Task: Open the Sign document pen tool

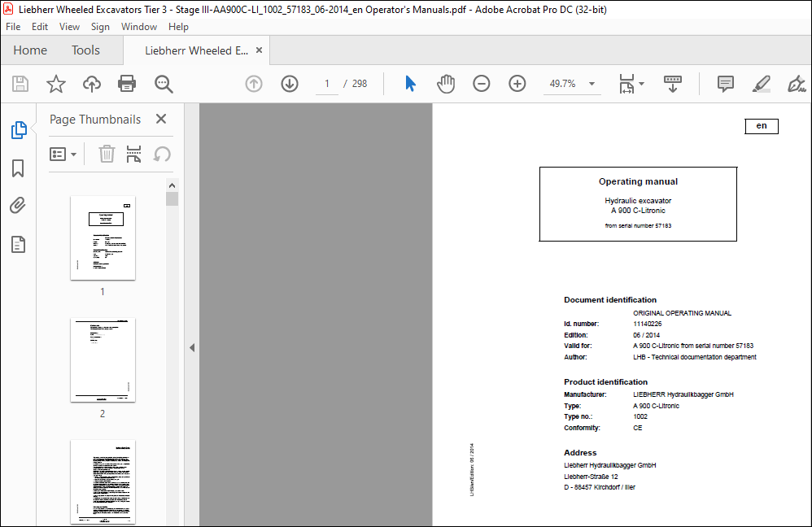Action: (x=797, y=83)
